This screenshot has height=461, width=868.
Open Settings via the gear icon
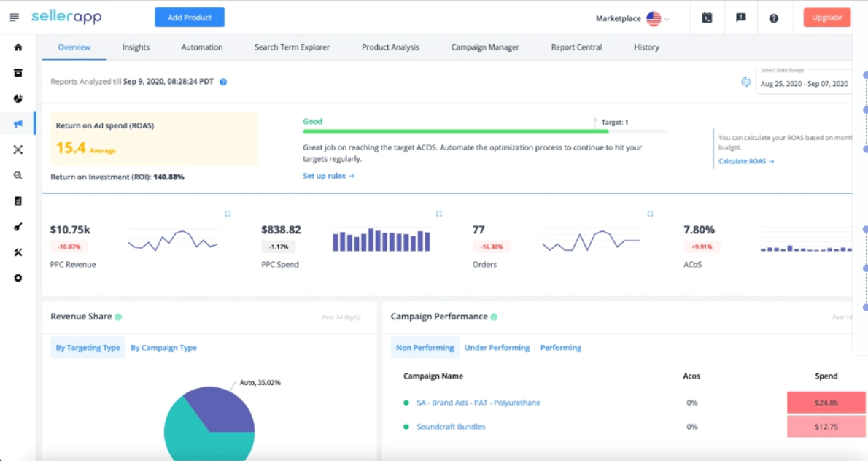tap(18, 278)
